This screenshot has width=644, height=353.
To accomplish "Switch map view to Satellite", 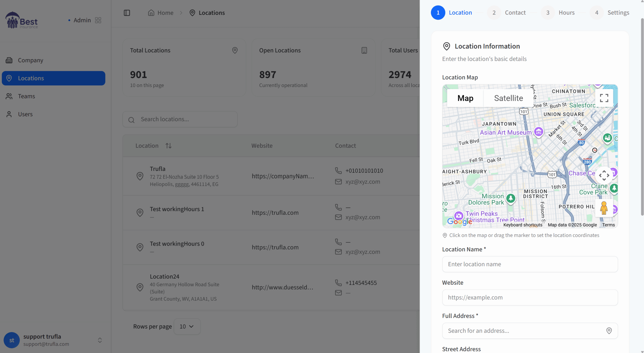I will click(508, 98).
